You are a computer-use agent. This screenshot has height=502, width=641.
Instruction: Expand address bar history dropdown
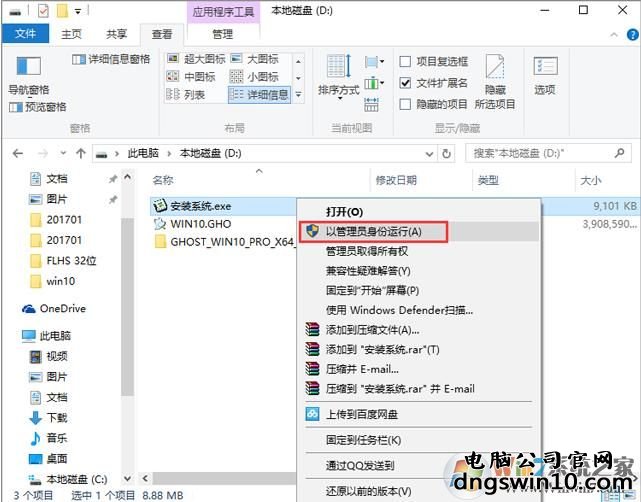[429, 154]
